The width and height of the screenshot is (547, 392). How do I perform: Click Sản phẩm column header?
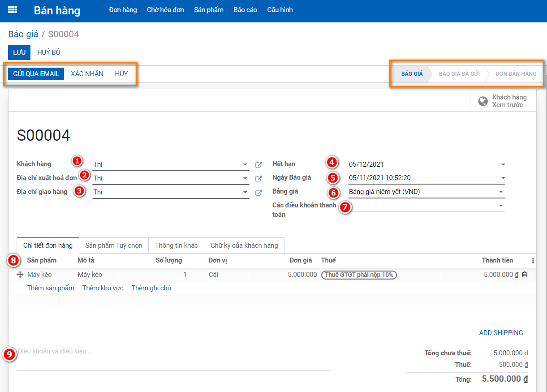click(x=42, y=260)
